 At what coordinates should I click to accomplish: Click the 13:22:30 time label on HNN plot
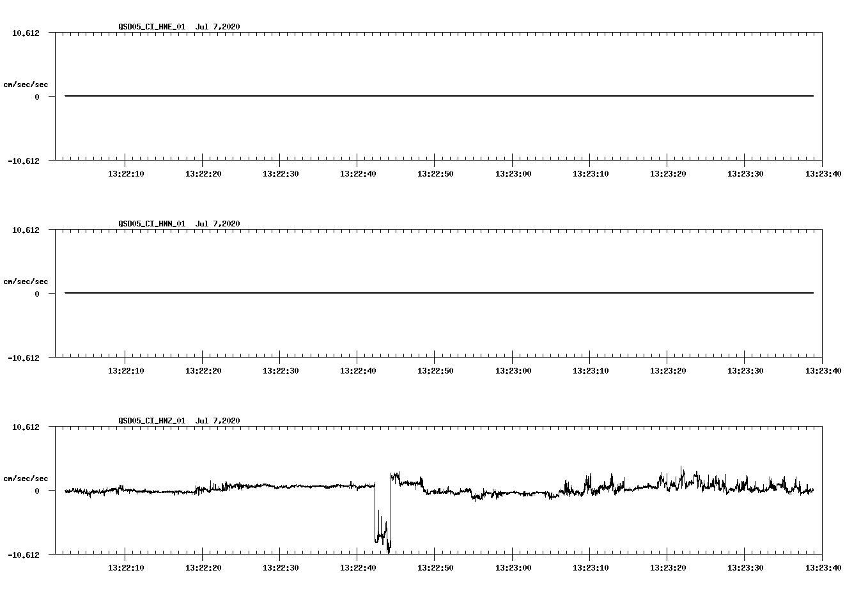(x=281, y=371)
